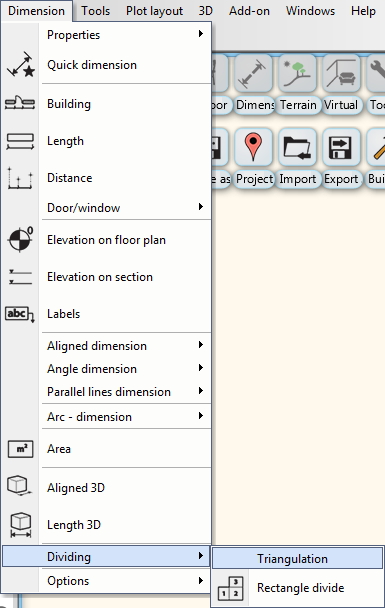Select Length menu entry
Screen dimensions: 385x608
(x=107, y=141)
